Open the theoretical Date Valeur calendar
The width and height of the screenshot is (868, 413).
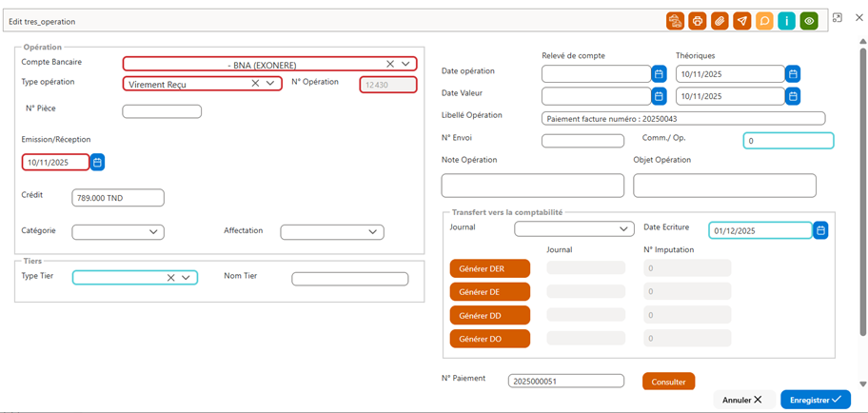click(x=793, y=96)
